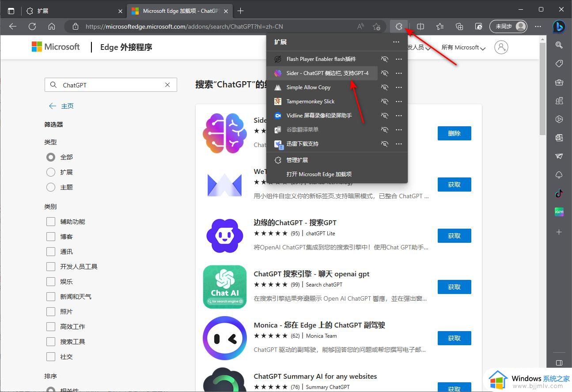Click 打开 Microsoft Edge 加载项 entry
This screenshot has height=392, width=572.
[x=337, y=174]
